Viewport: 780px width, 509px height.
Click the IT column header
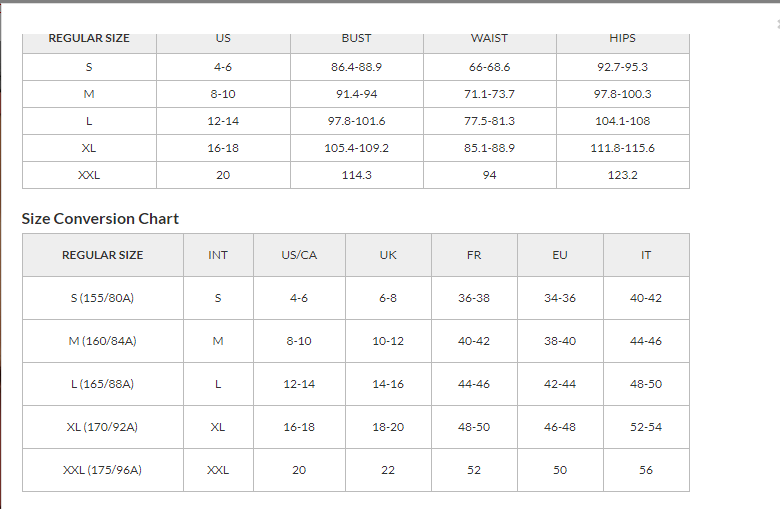coord(646,255)
